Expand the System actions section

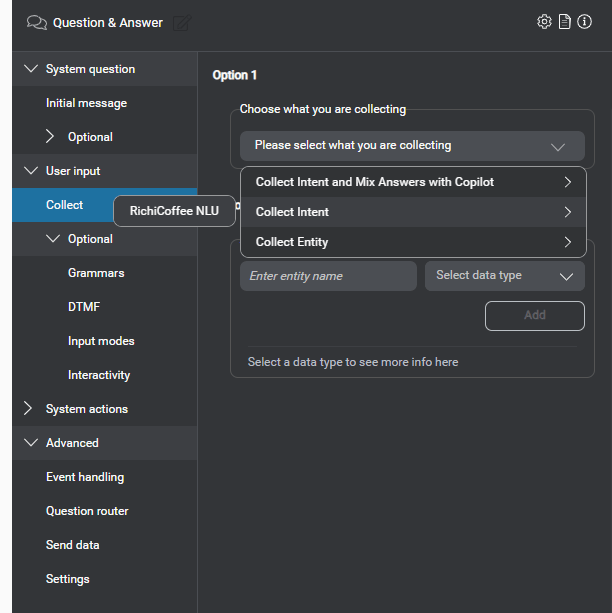[31, 409]
